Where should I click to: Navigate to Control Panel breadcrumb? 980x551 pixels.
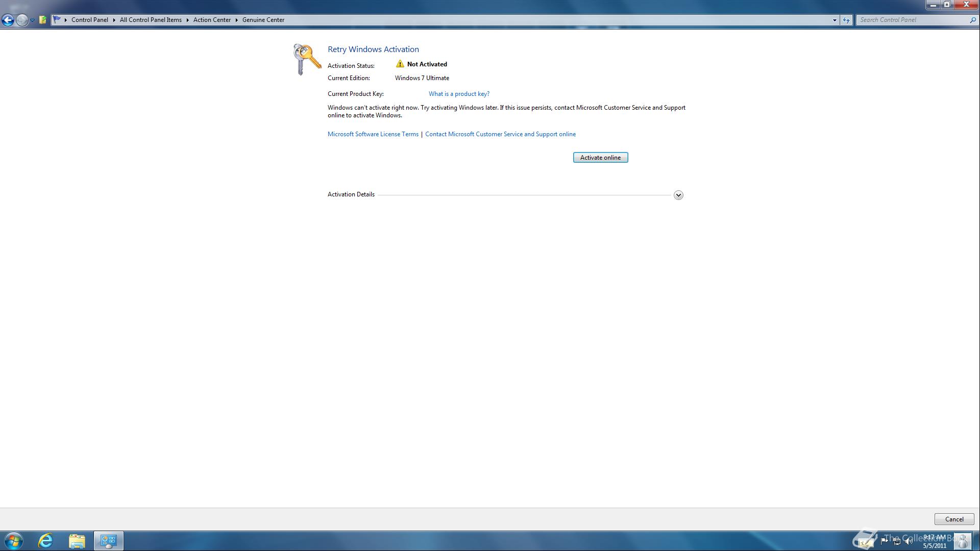pyautogui.click(x=90, y=20)
